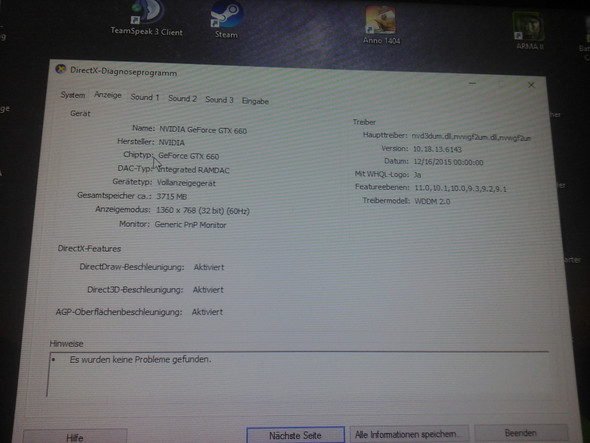Screen dimensions: 590x443
Task: Open the Sound 2 tab
Action: coord(182,99)
